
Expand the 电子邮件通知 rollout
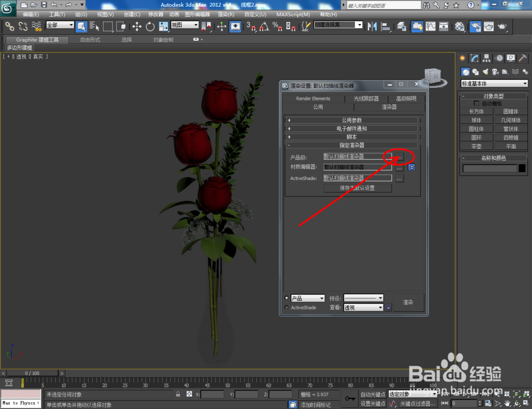352,129
